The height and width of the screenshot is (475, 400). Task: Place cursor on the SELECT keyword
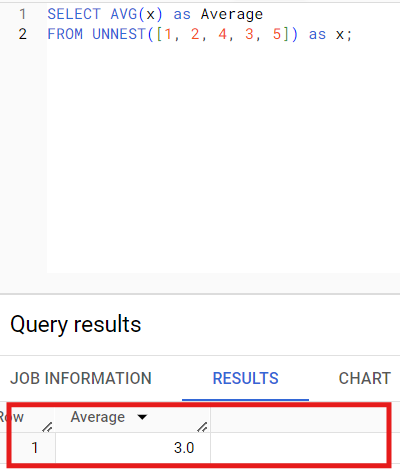[x=74, y=14]
